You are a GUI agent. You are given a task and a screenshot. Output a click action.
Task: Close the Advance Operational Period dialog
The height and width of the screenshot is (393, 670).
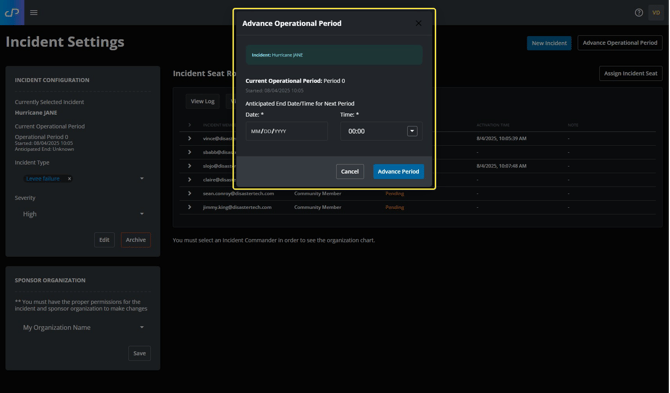pyautogui.click(x=419, y=23)
